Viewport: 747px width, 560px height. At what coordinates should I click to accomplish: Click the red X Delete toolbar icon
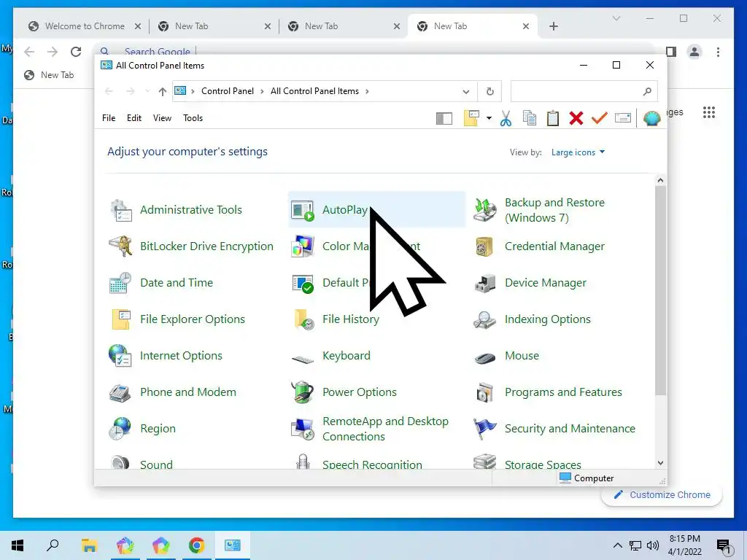coord(576,118)
